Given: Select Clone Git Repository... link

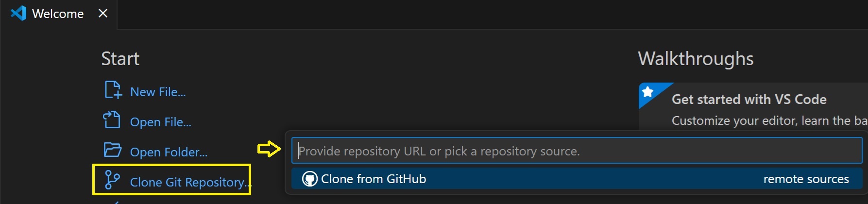Looking at the screenshot, I should pyautogui.click(x=190, y=182).
